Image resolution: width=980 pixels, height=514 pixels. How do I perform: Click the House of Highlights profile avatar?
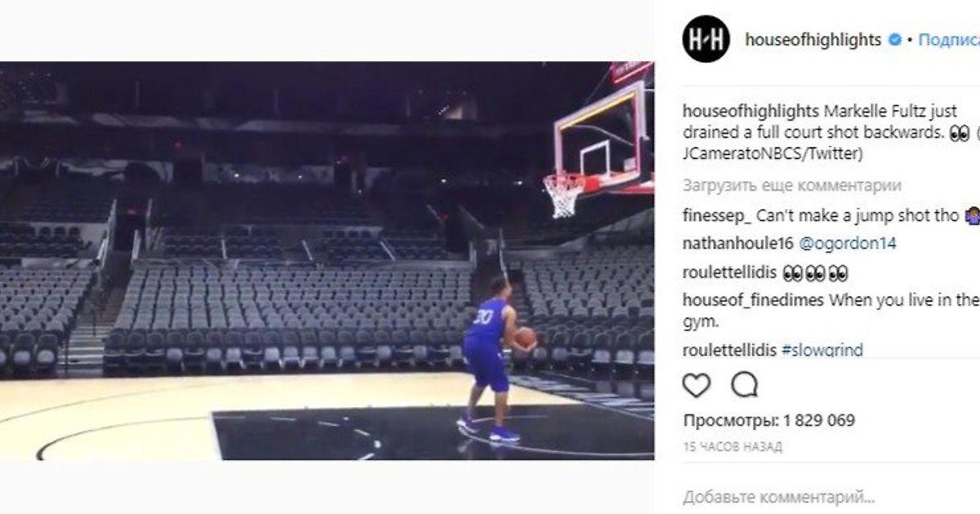[x=706, y=39]
